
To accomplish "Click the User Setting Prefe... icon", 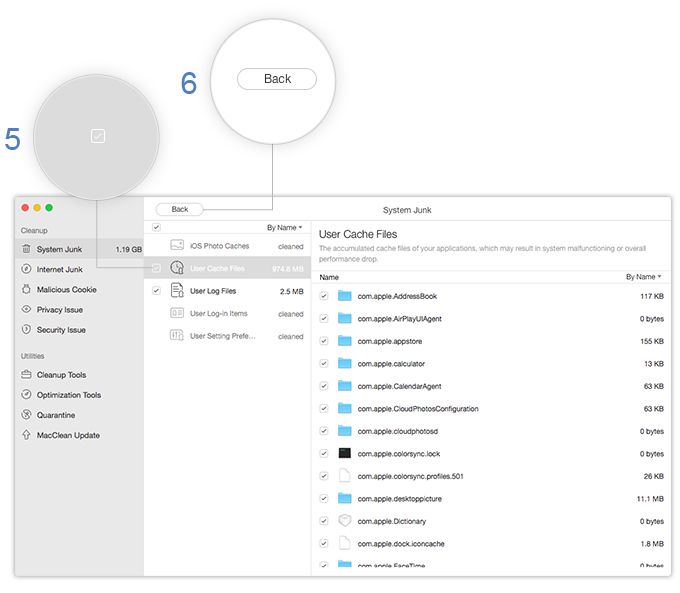I will pyautogui.click(x=177, y=335).
